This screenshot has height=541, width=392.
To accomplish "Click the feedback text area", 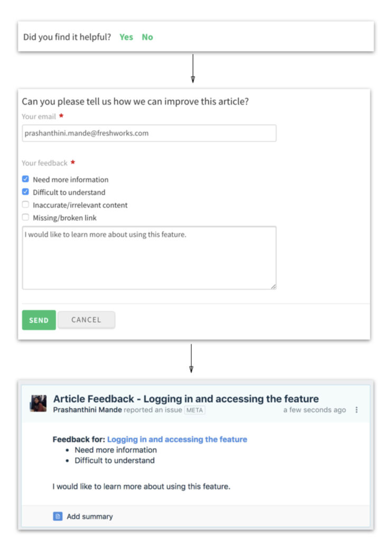I will pyautogui.click(x=149, y=258).
